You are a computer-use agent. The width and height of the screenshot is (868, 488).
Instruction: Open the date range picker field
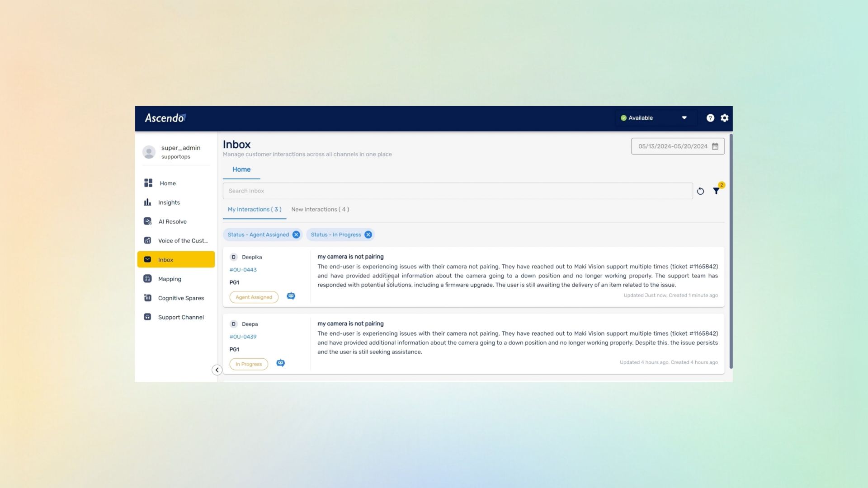click(x=672, y=146)
